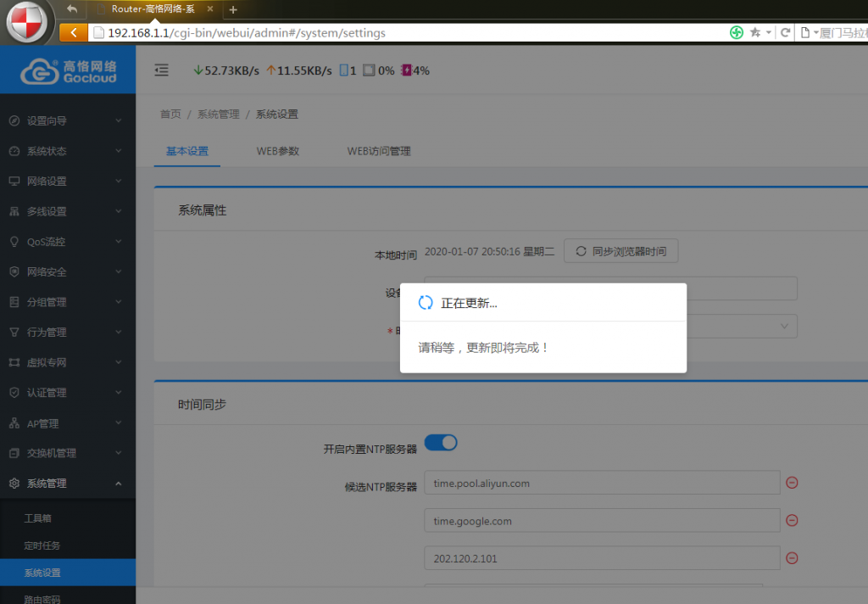Image resolution: width=868 pixels, height=604 pixels.
Task: Select 系统设置 submenu item
Action: [x=68, y=573]
